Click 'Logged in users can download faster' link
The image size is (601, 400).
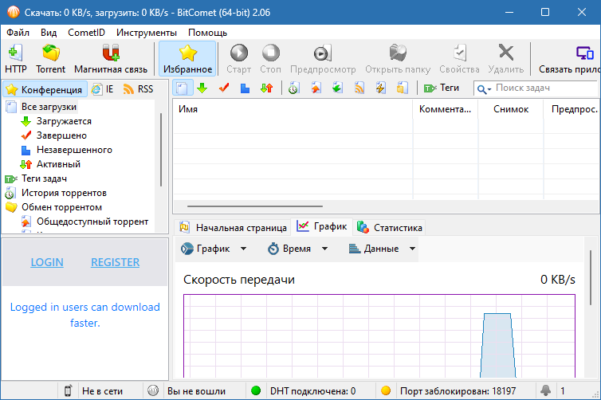[x=85, y=315]
